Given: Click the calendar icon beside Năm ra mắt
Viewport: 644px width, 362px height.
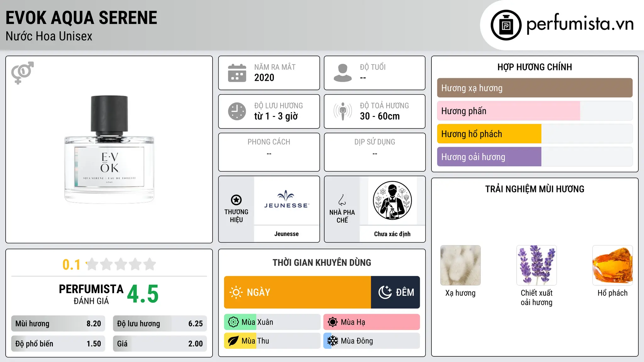Looking at the screenshot, I should pyautogui.click(x=237, y=73).
